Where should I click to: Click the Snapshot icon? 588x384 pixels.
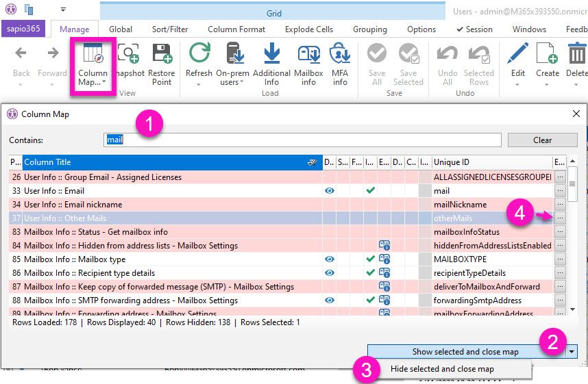pos(128,53)
